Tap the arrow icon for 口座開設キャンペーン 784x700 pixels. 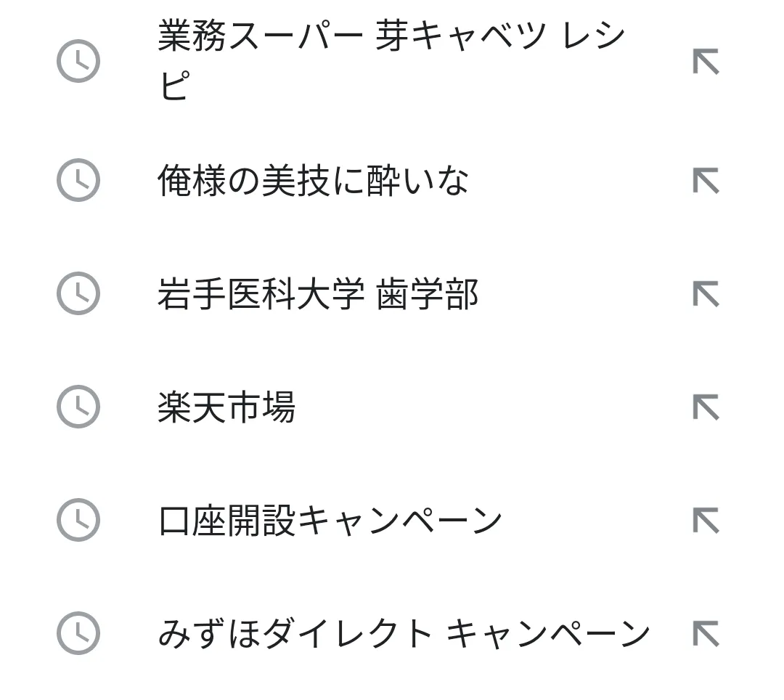(x=706, y=520)
